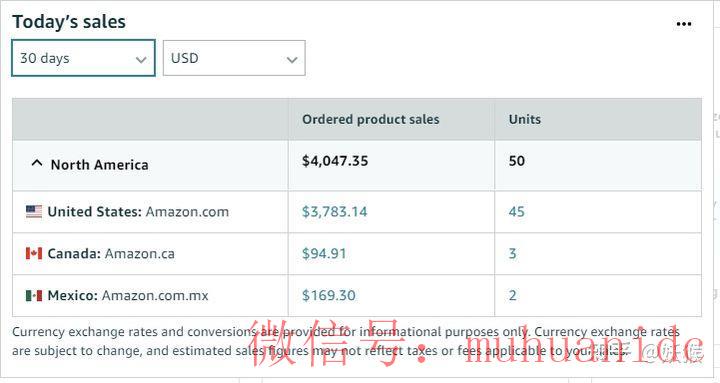Click the North America $4,047.35 total
Viewport: 720px width, 383px height.
coord(335,161)
